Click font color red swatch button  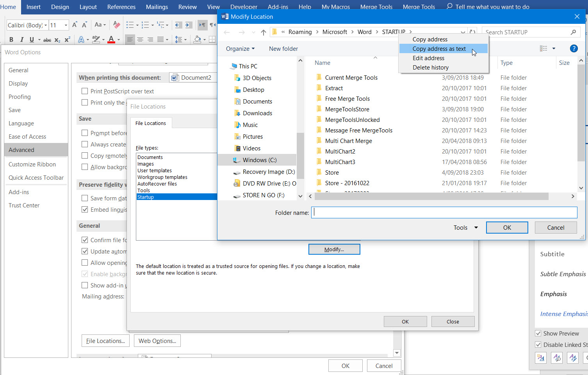tap(111, 39)
